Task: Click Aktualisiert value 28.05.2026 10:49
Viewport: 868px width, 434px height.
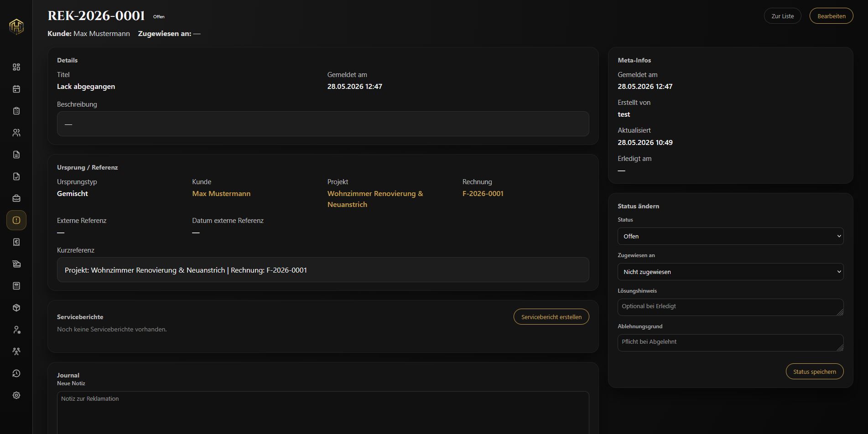Action: tap(645, 143)
